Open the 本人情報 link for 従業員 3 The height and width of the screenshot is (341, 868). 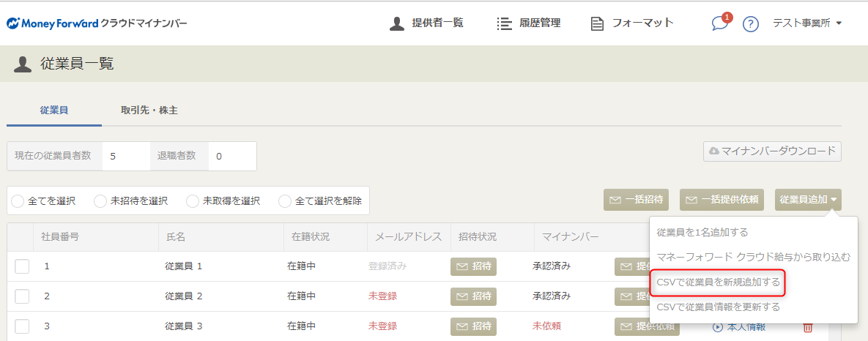[739, 327]
